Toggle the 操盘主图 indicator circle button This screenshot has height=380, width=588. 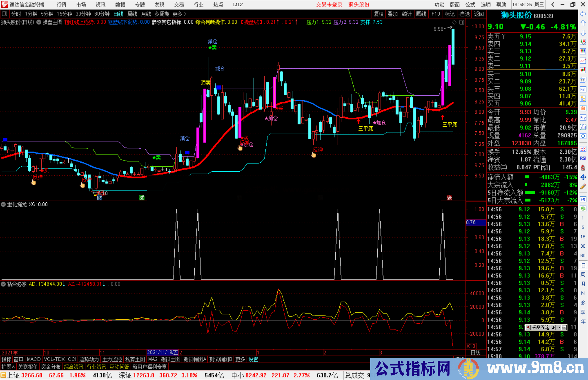(39, 22)
